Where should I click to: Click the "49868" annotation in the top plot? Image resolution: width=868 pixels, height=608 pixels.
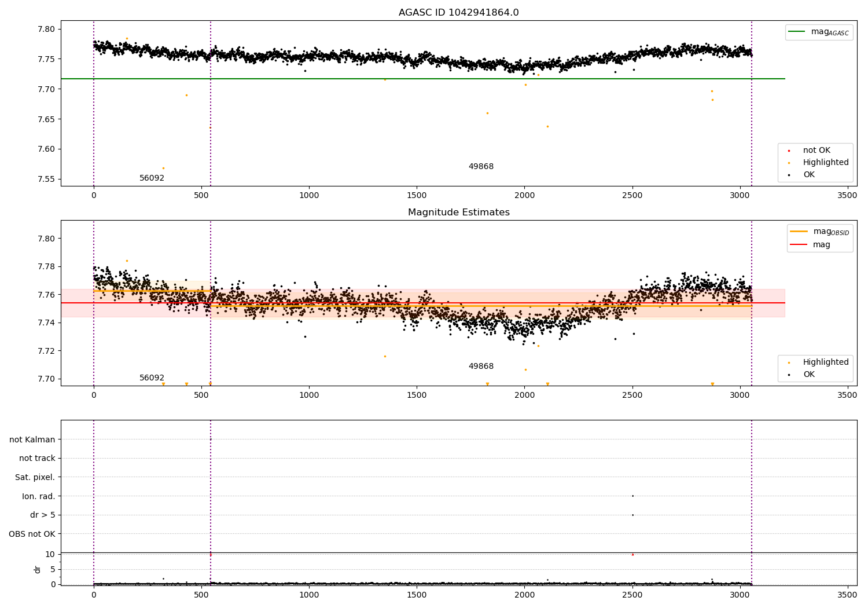[x=481, y=167]
